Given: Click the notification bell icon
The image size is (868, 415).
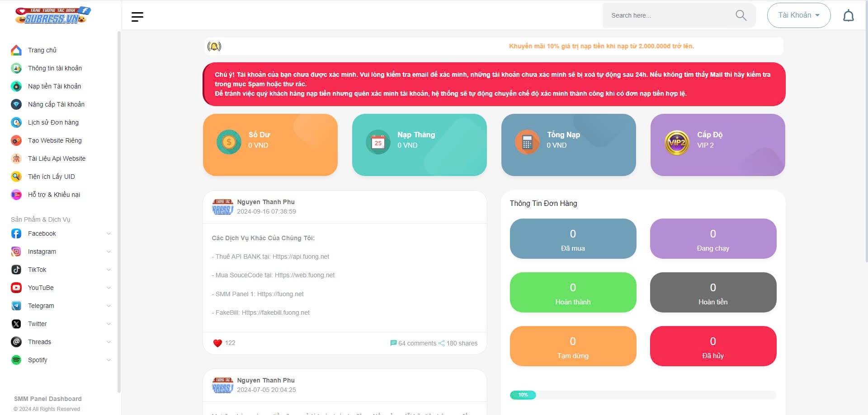Looking at the screenshot, I should point(848,16).
